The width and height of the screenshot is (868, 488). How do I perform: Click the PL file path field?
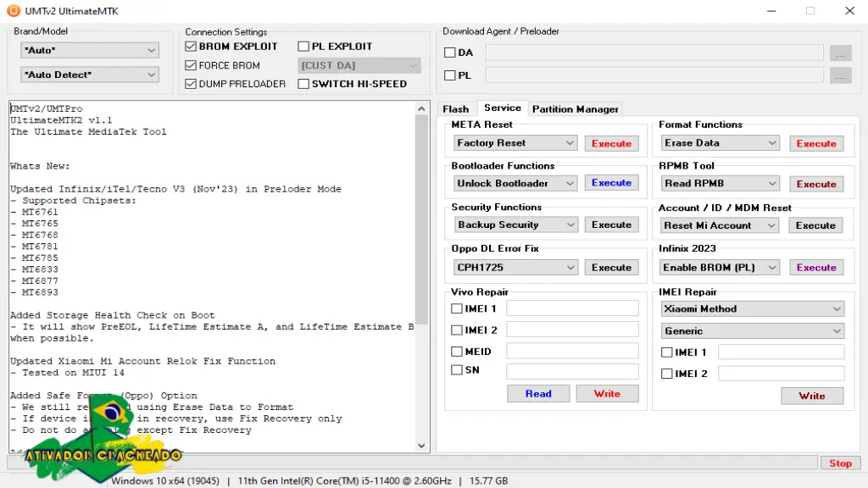tap(654, 75)
